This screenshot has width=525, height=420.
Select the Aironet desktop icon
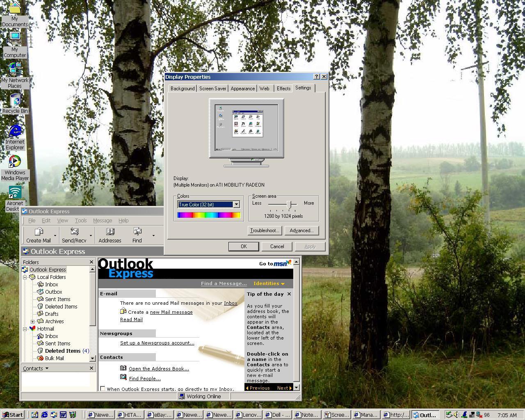pyautogui.click(x=15, y=199)
